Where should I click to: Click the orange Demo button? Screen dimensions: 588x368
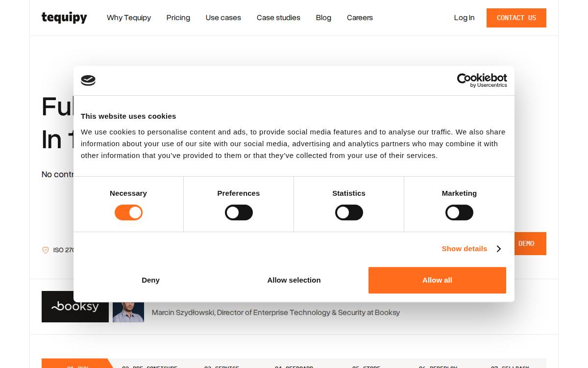coord(530,243)
